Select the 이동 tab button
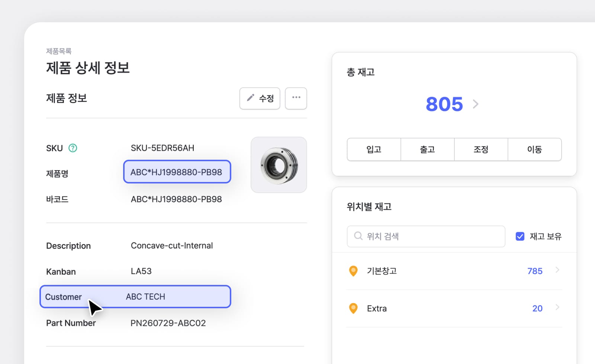This screenshot has height=364, width=595. tap(534, 149)
